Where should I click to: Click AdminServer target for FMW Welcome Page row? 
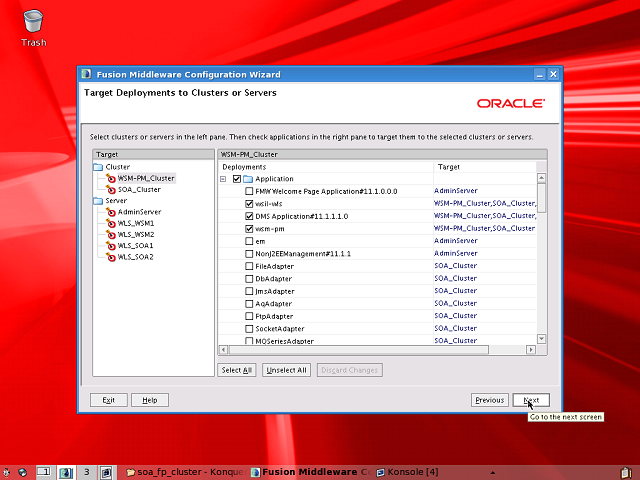pos(456,191)
